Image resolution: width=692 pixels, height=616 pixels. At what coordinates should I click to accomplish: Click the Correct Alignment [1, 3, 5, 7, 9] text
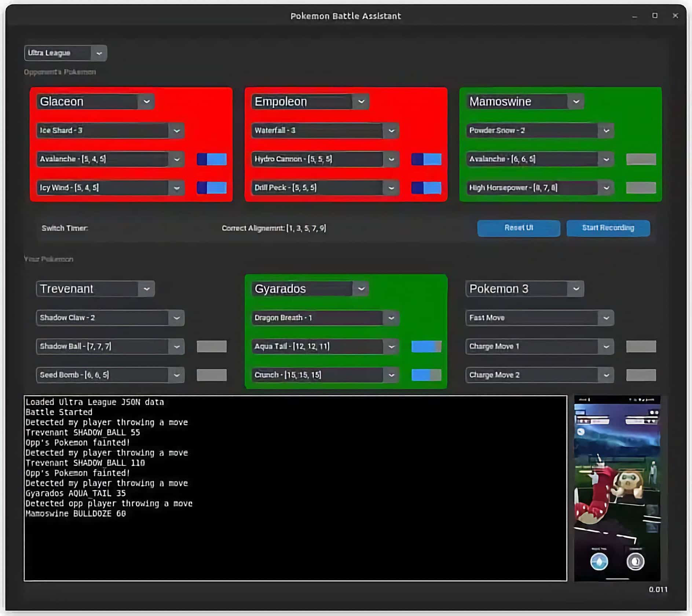coord(274,228)
